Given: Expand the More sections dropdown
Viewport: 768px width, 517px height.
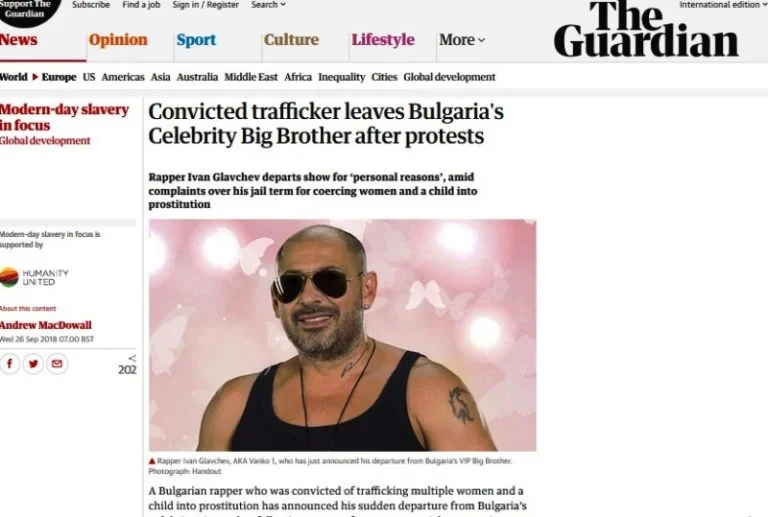Looking at the screenshot, I should 462,40.
